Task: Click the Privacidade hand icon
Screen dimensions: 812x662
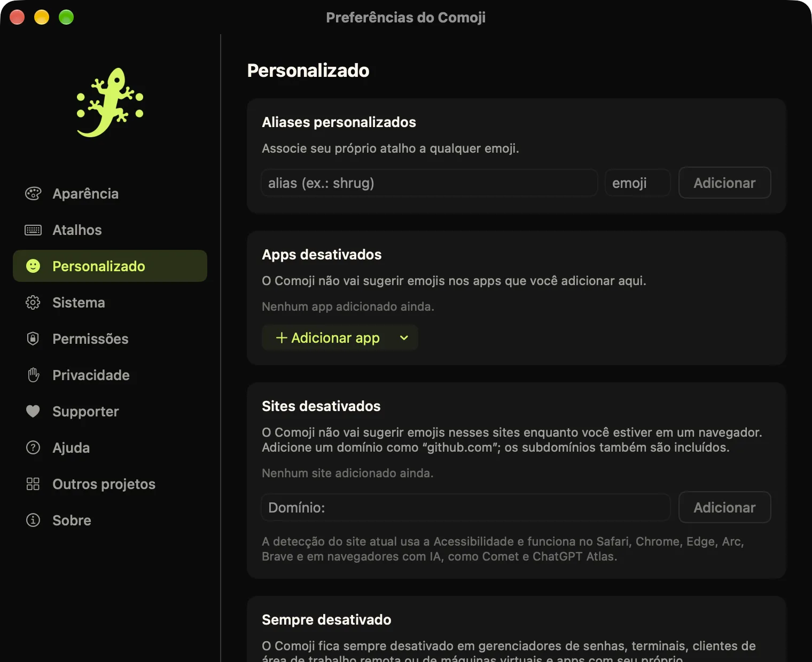Action: (x=33, y=375)
